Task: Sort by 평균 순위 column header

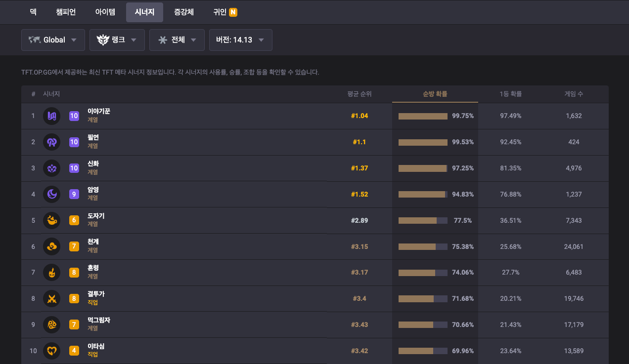Action: [x=359, y=94]
